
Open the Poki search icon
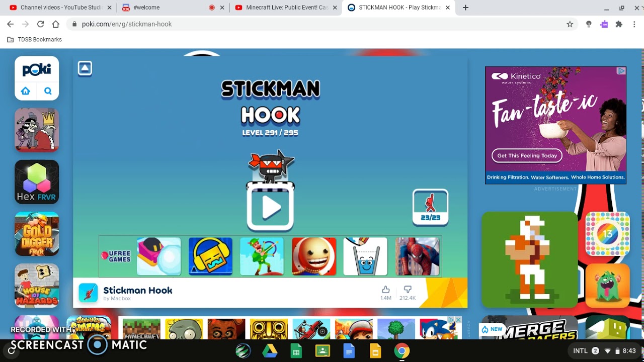[x=48, y=91]
